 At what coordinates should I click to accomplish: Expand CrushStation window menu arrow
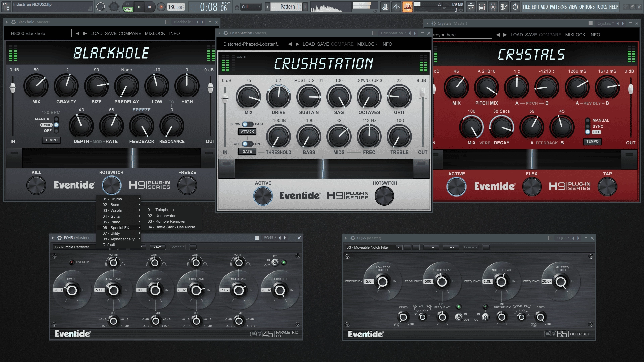coord(219,33)
